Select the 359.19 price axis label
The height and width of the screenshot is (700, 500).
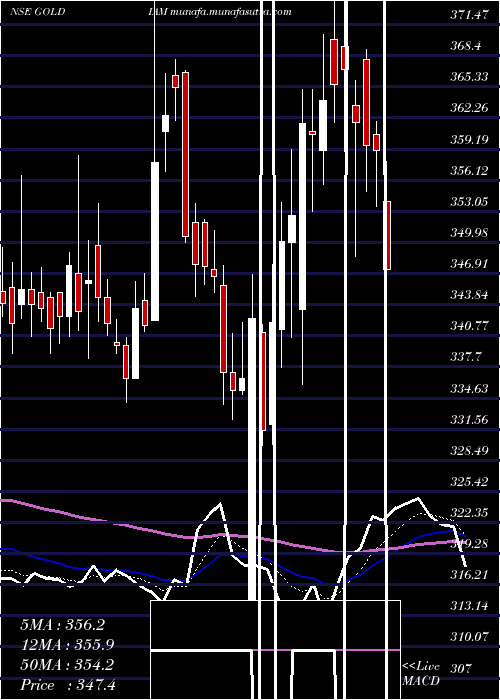[x=471, y=140]
